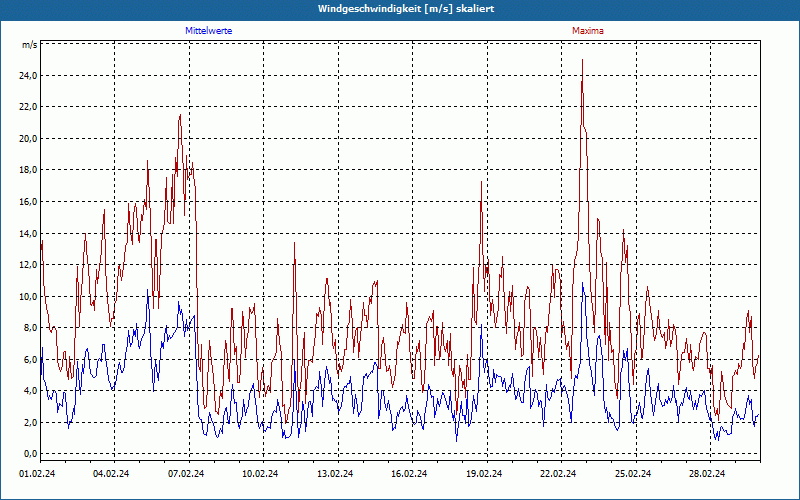Click the 22,0 y-axis label
The height and width of the screenshot is (500, 800).
[29, 107]
